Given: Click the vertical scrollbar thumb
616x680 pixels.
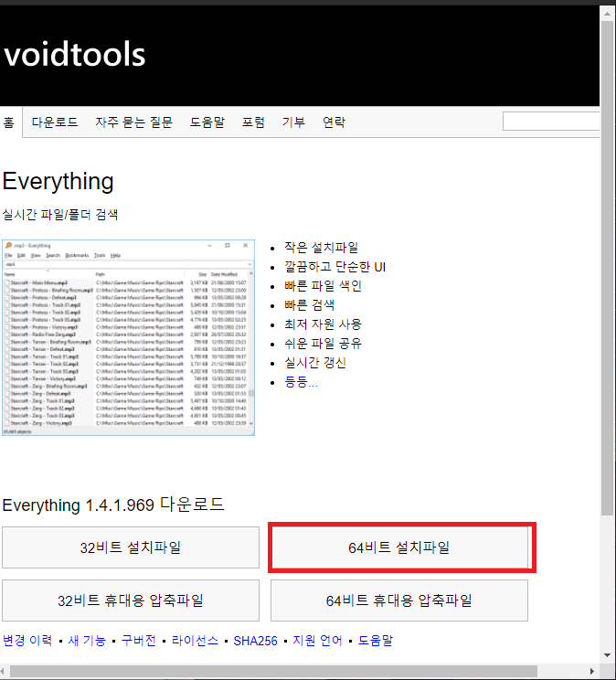Looking at the screenshot, I should pos(608,268).
